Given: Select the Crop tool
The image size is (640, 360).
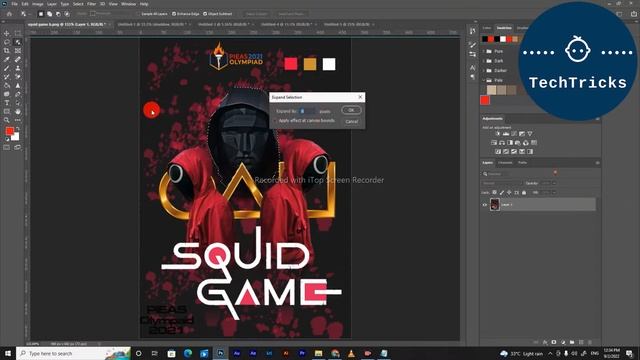Looking at the screenshot, I should click(x=7, y=51).
